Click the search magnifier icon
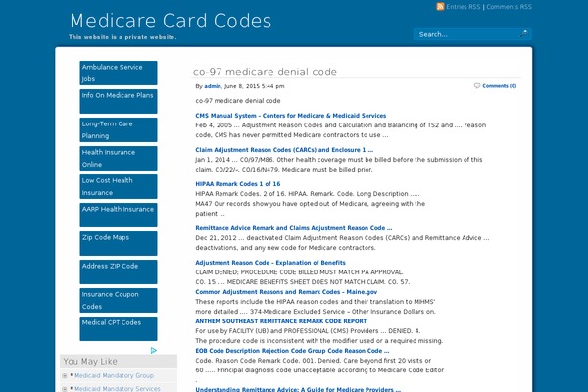 coord(523,33)
